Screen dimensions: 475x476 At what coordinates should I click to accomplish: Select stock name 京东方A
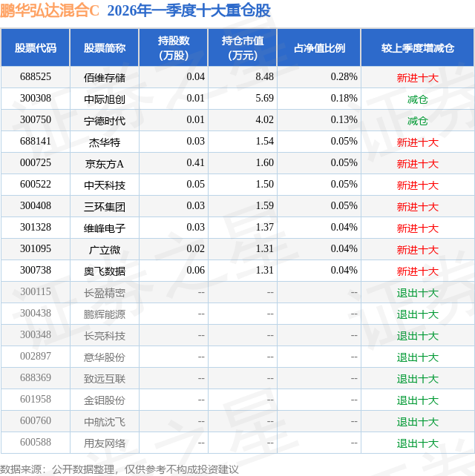105,165
